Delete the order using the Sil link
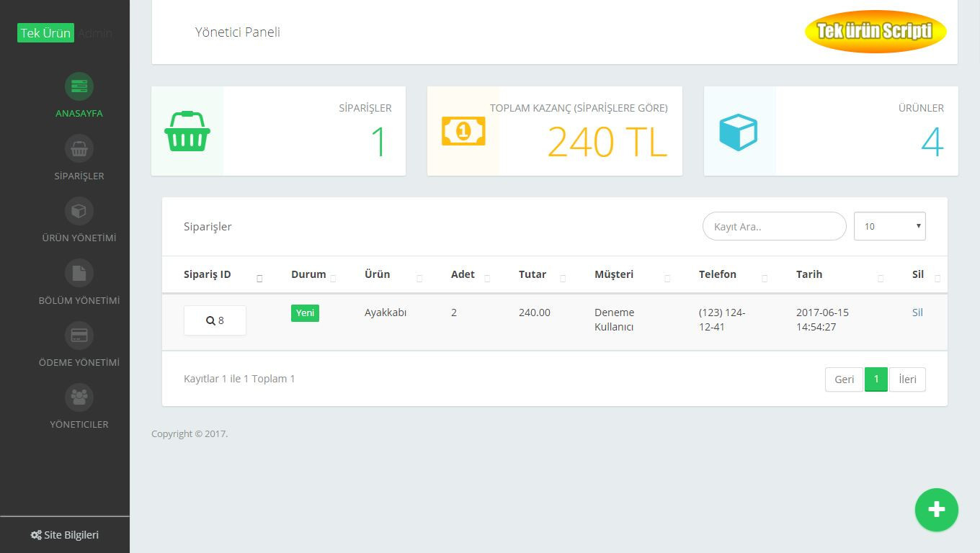This screenshot has height=553, width=980. (917, 313)
